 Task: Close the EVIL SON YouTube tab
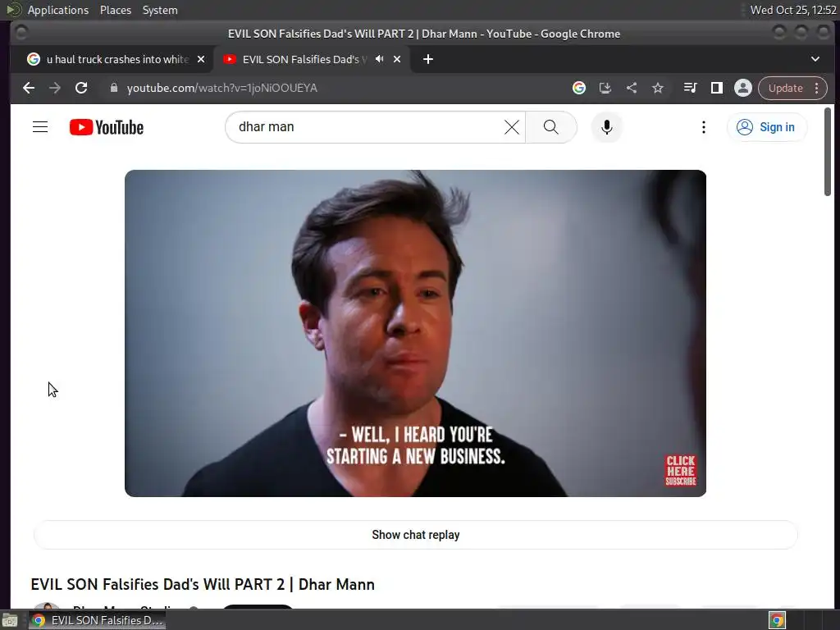pyautogui.click(x=397, y=59)
